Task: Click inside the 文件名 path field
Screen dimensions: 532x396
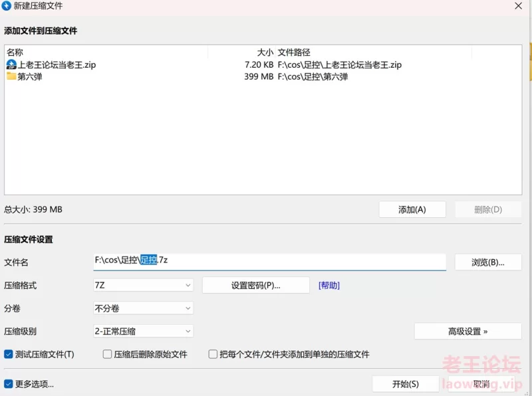Action: (266, 262)
